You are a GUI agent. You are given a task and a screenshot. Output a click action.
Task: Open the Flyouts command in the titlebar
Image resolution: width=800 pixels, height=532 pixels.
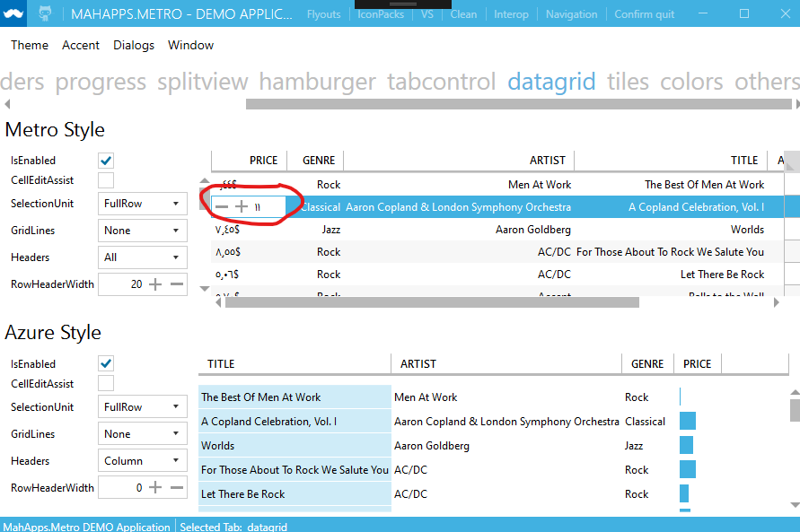pyautogui.click(x=323, y=13)
